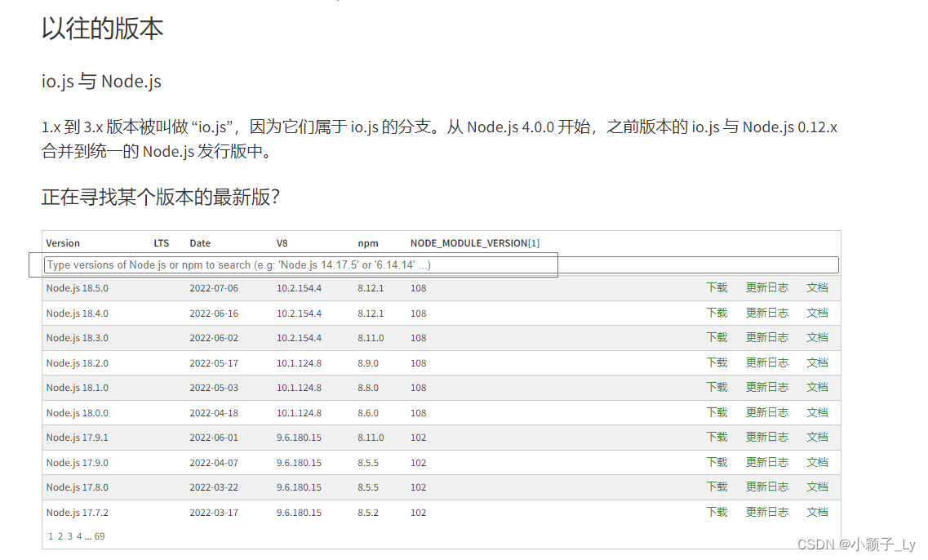The width and height of the screenshot is (928, 560).
Task: Open docs for Node.js 17.9.0
Action: (817, 462)
